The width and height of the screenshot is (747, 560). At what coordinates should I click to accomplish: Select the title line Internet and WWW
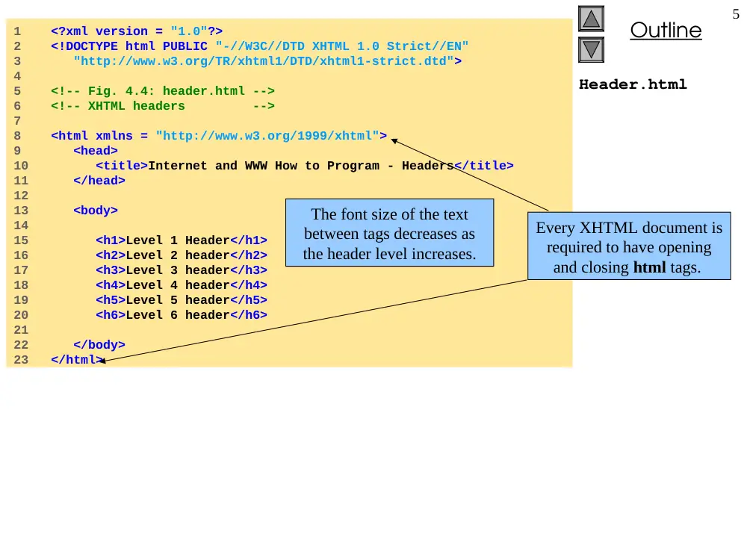tap(305, 166)
